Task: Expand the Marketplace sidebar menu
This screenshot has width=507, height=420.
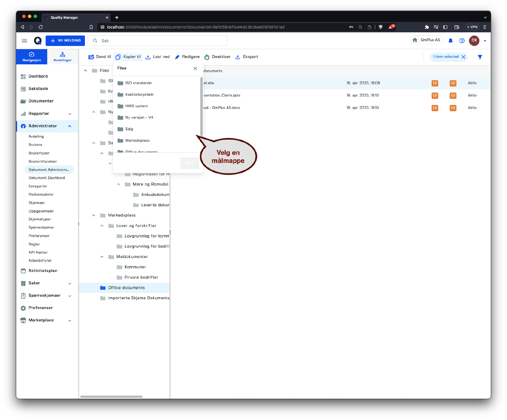Action: pyautogui.click(x=70, y=320)
